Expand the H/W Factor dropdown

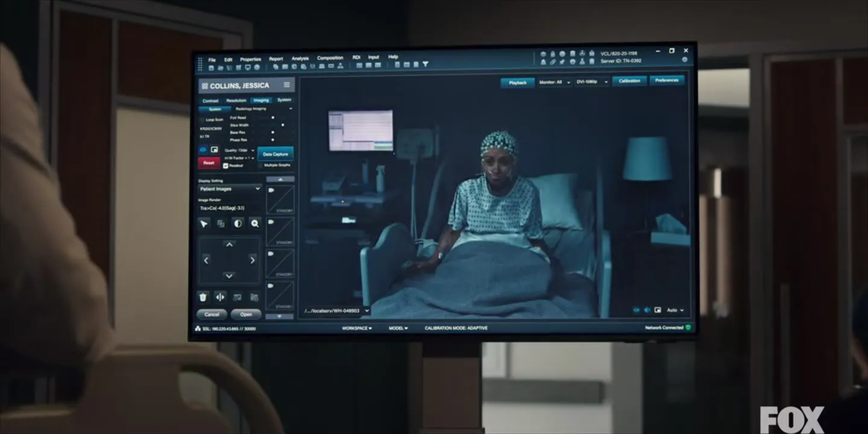point(239,158)
